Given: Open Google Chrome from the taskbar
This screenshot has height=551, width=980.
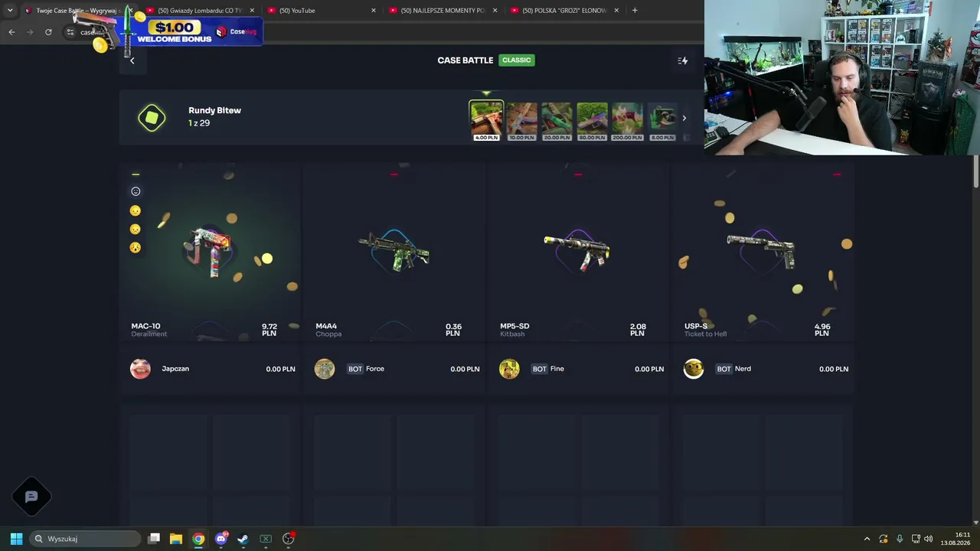Looking at the screenshot, I should click(198, 539).
